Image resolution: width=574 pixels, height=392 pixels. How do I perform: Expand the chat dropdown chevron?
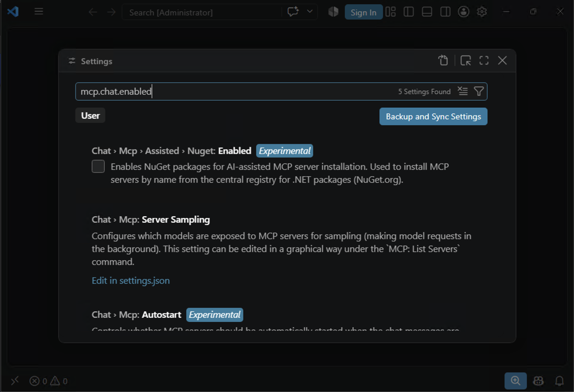310,12
